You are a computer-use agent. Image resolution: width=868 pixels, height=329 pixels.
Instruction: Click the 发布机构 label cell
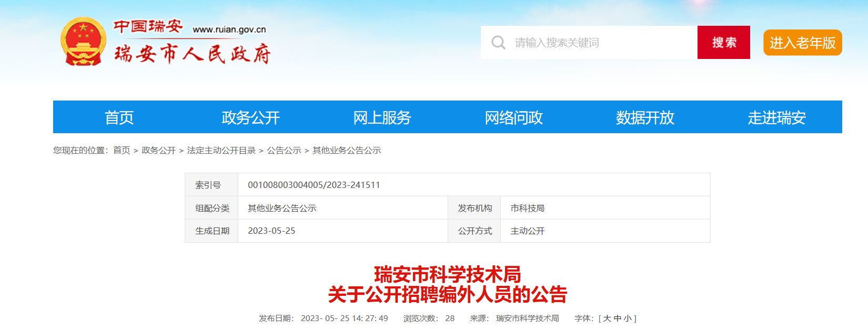(x=475, y=208)
